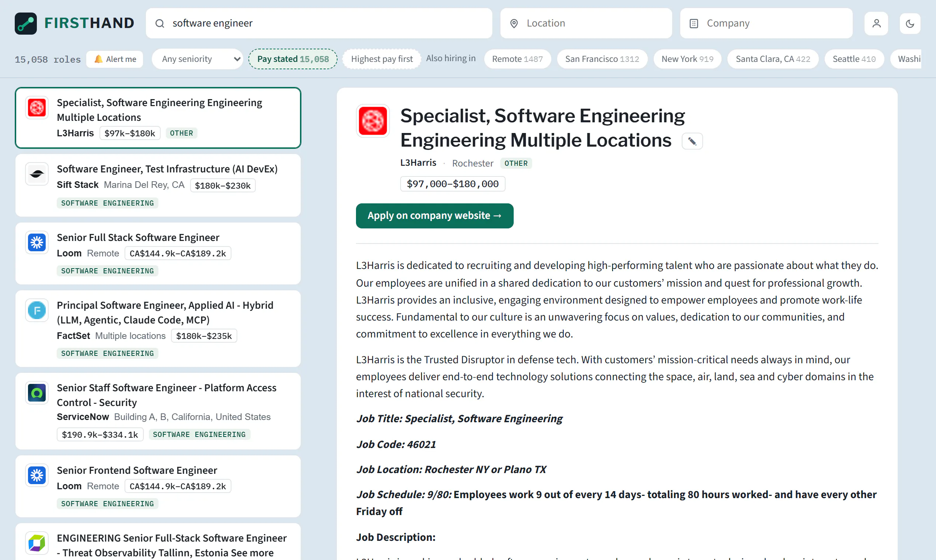Click OTHER tag in detail header
Screen dimensions: 936x560
point(516,163)
